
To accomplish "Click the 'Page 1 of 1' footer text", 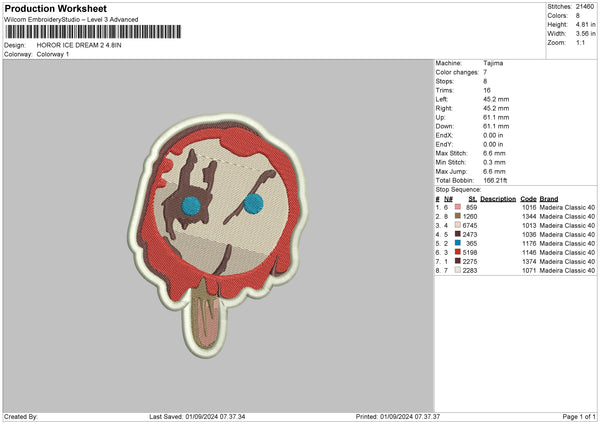I will coord(579,416).
